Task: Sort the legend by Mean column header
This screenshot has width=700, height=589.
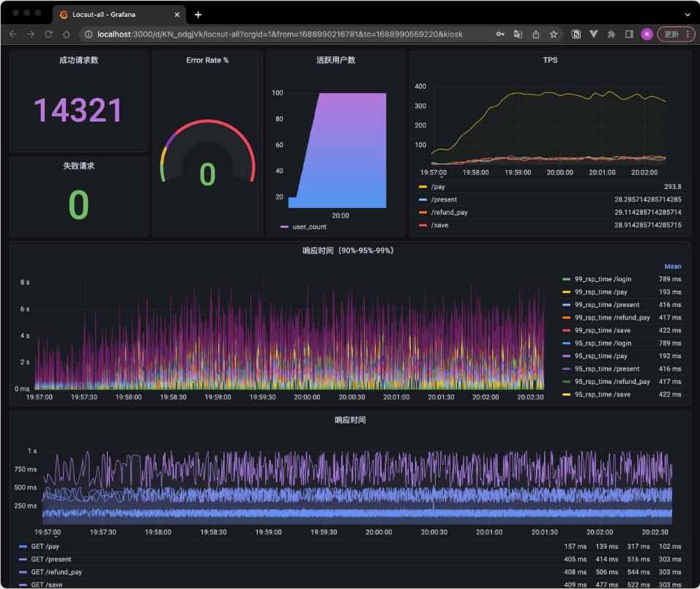Action: [x=672, y=267]
